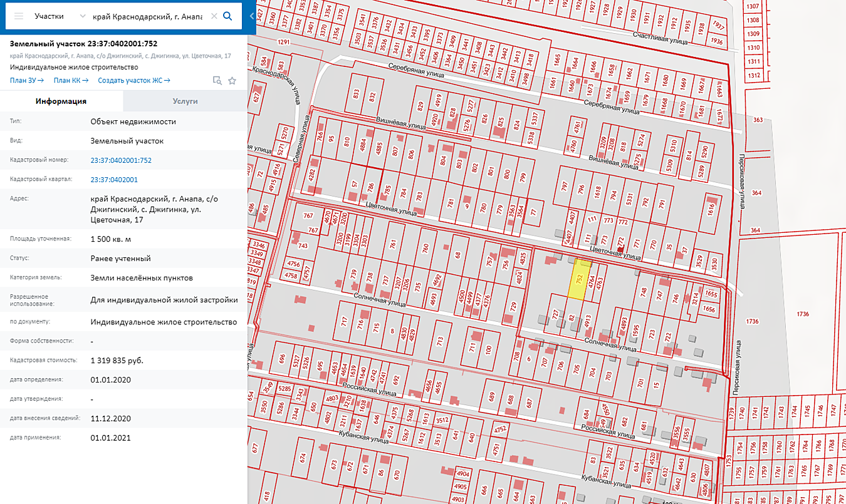Select parcel 4764 next to highlighted parcel

click(x=591, y=281)
